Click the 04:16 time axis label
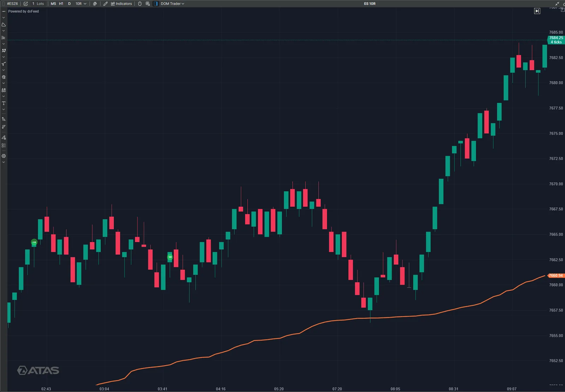This screenshot has width=565, height=392. [221, 389]
